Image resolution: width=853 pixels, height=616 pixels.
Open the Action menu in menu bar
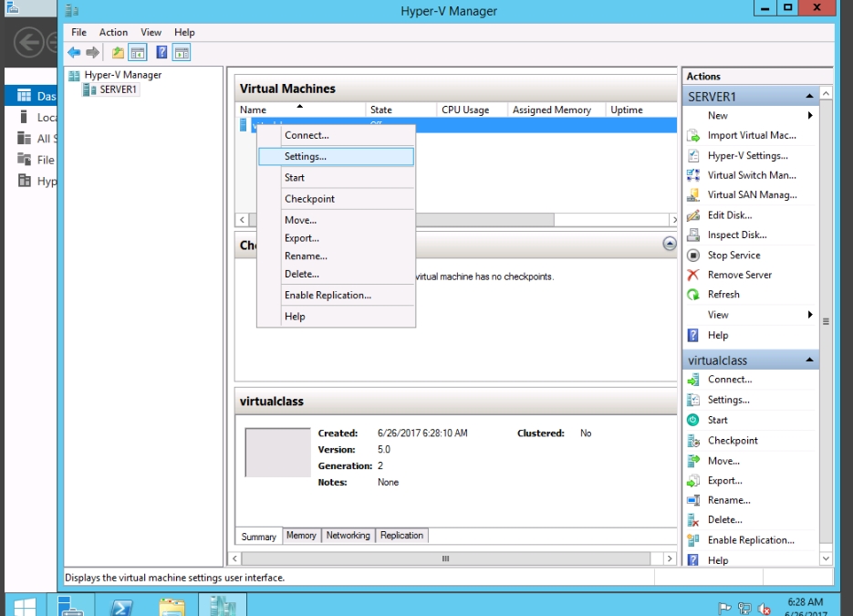[113, 32]
